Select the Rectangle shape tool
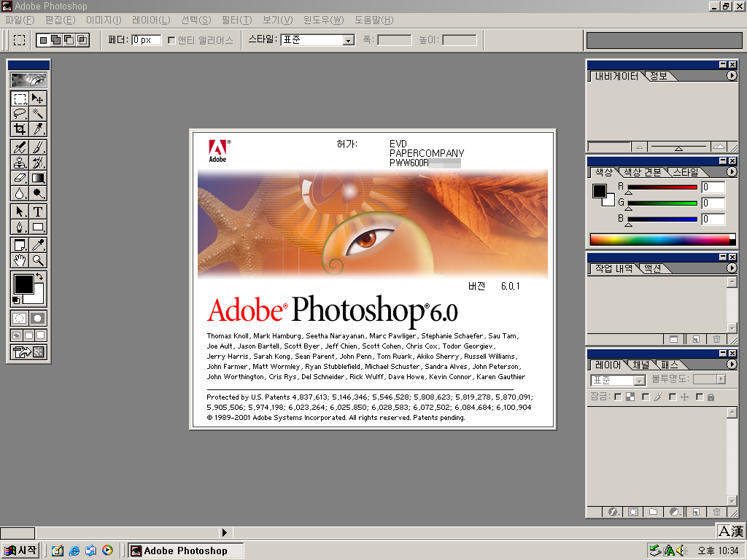Screen dimensions: 747x560 pos(38,227)
